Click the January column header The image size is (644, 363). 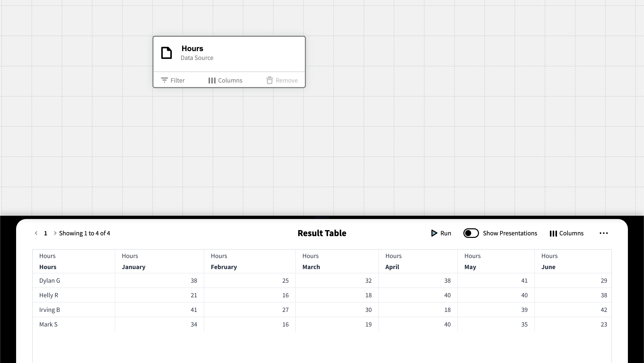click(134, 267)
